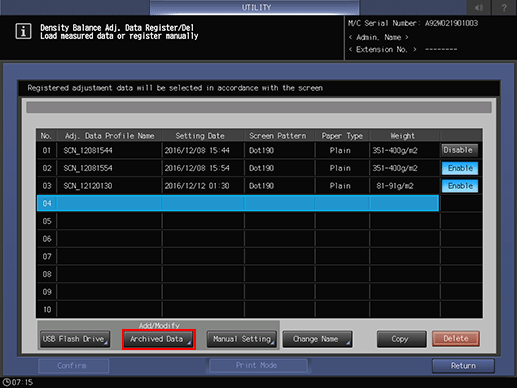The width and height of the screenshot is (517, 388).
Task: Click the red Delete button
Action: 456,339
